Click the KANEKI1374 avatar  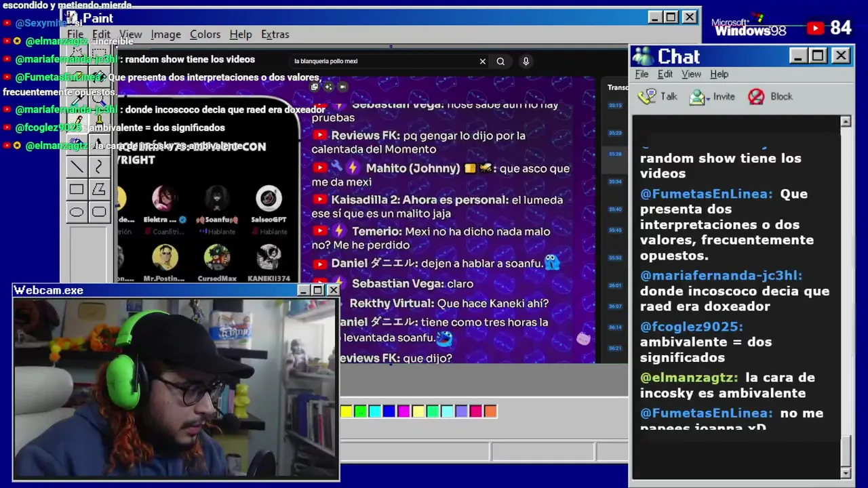pos(269,257)
